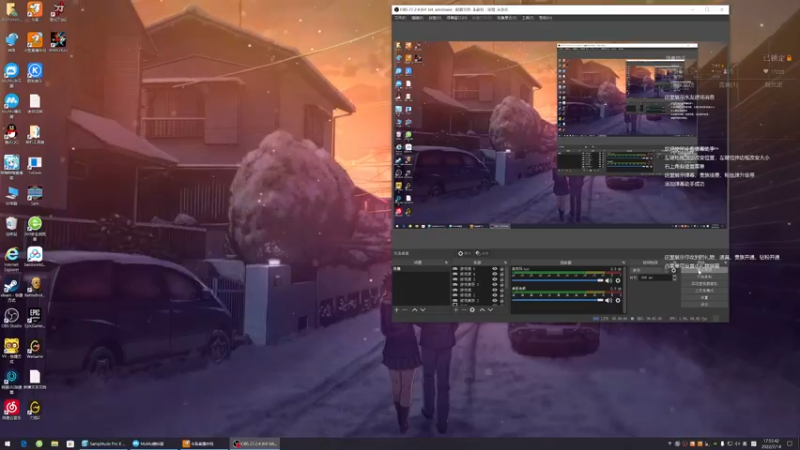Toggle visibility of the topmost source
800x450 pixels.
pos(494,268)
